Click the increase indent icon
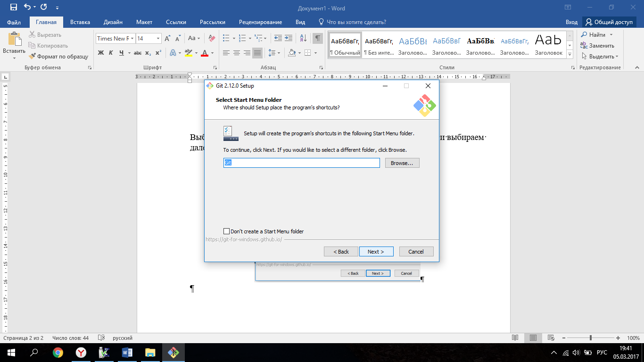The height and width of the screenshot is (362, 644). tap(288, 39)
